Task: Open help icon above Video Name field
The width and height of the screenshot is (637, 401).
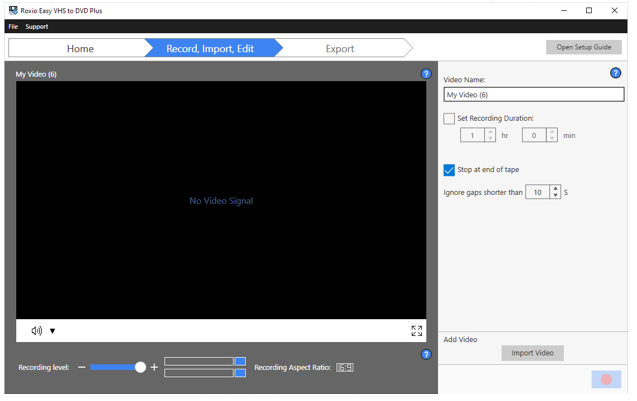Action: pos(615,73)
